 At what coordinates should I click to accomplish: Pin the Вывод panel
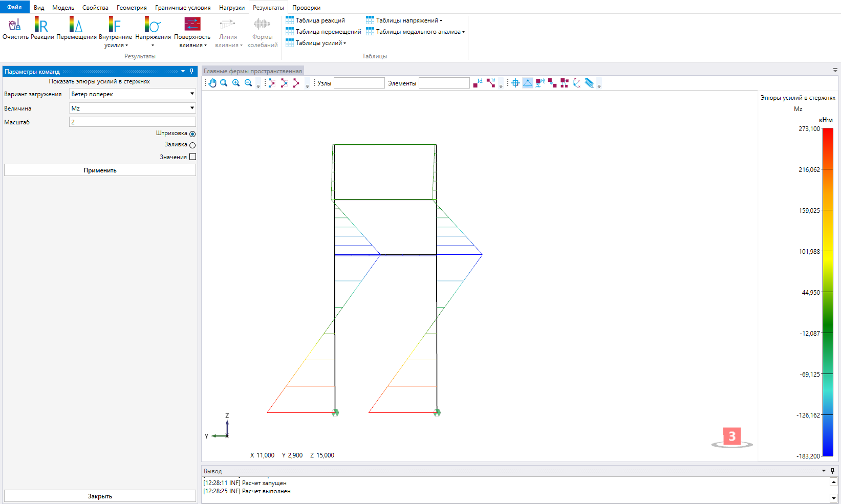(x=833, y=471)
